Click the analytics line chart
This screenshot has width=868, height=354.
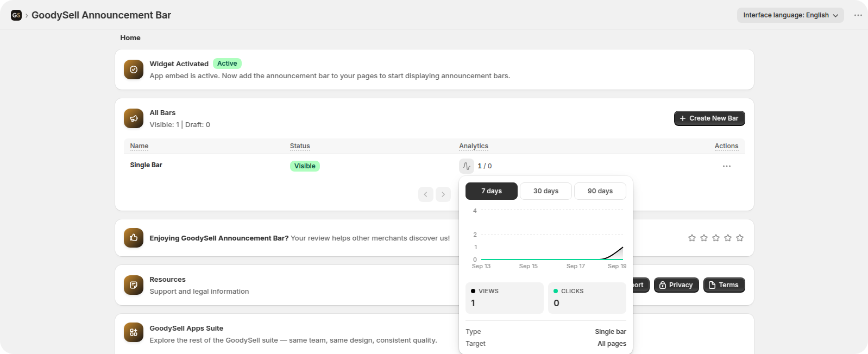click(549, 238)
